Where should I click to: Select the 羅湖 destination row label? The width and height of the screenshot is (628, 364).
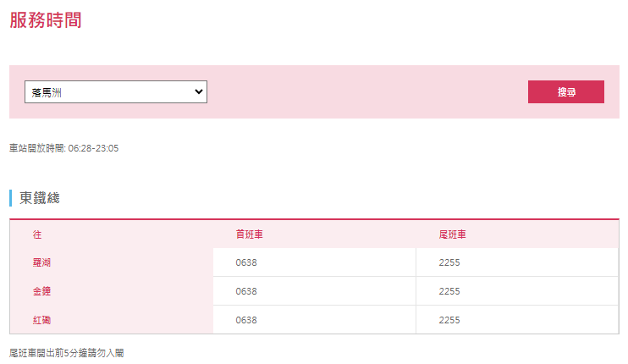[41, 262]
